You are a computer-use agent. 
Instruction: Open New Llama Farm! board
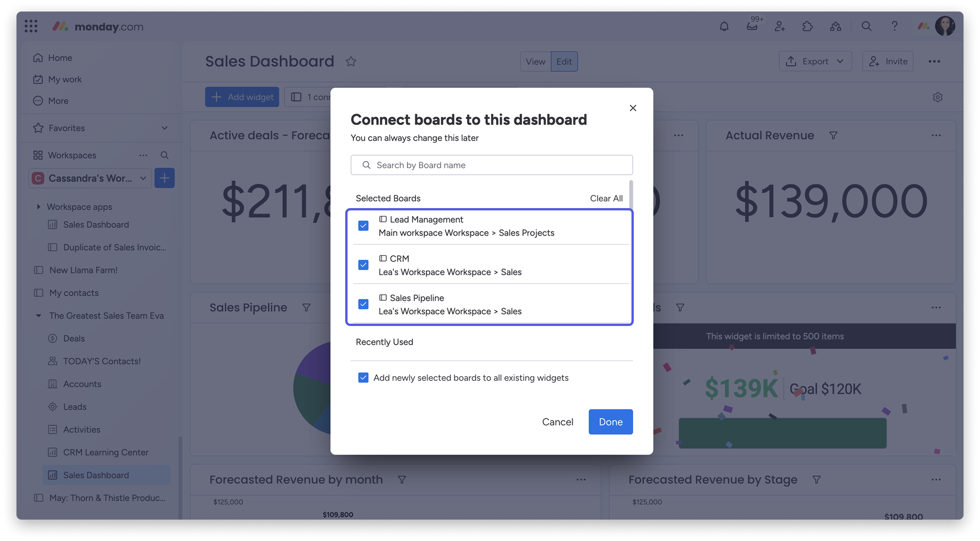coord(76,270)
